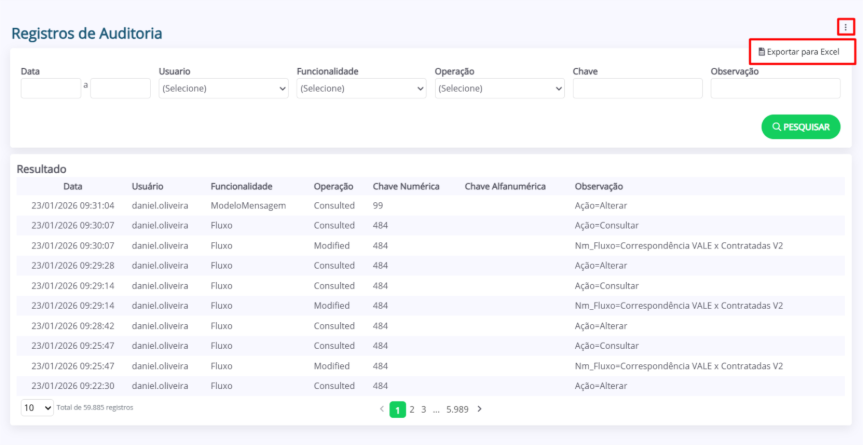The width and height of the screenshot is (864, 445).
Task: Go to the next page arrow
Action: 479,409
